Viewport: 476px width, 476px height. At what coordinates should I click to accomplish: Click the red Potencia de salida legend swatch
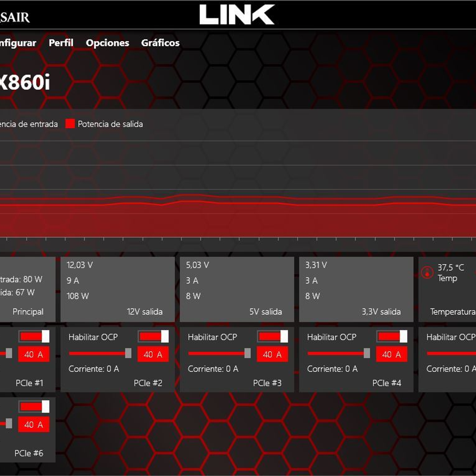point(70,124)
